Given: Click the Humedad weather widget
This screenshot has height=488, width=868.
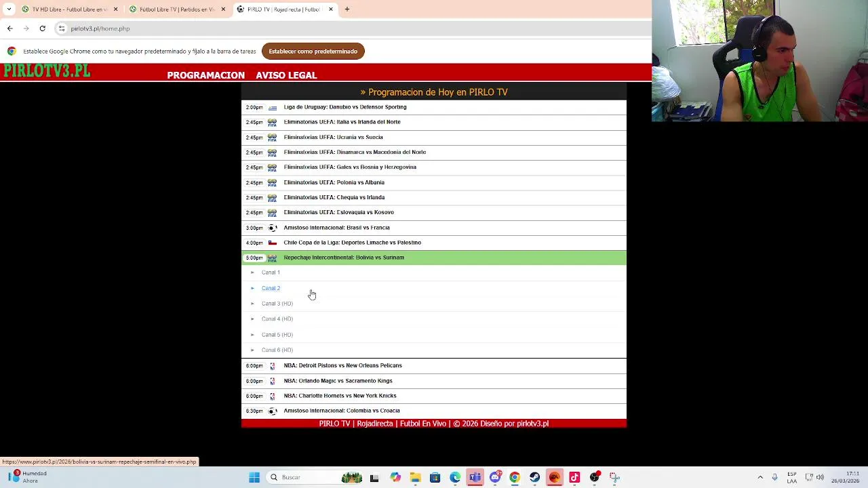Looking at the screenshot, I should (x=27, y=477).
